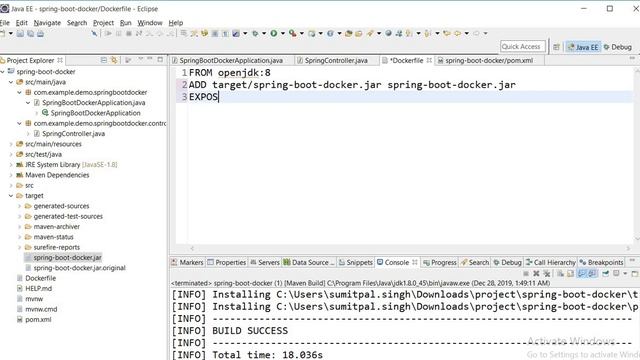The height and width of the screenshot is (360, 640).
Task: Click the Open Perspective icon
Action: pyautogui.click(x=556, y=47)
